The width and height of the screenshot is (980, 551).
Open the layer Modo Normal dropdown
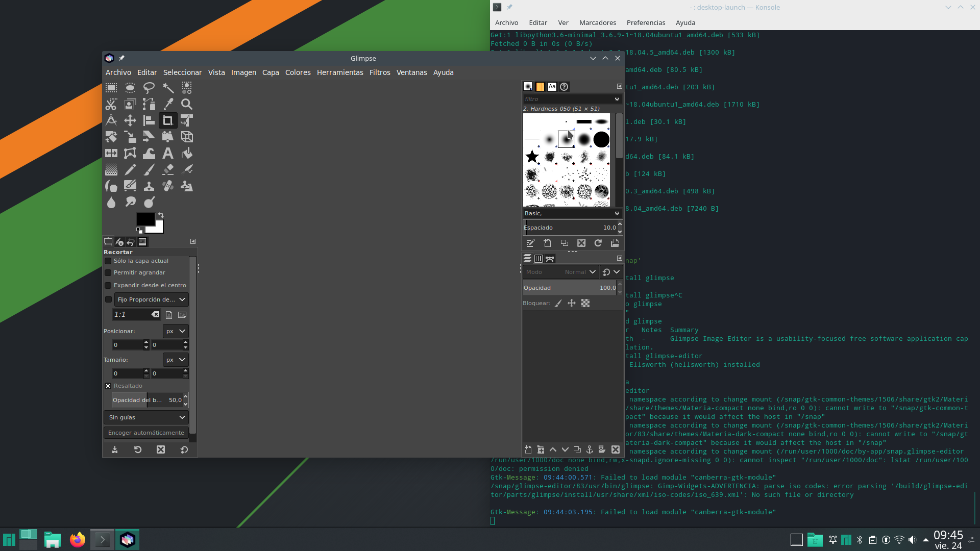560,272
